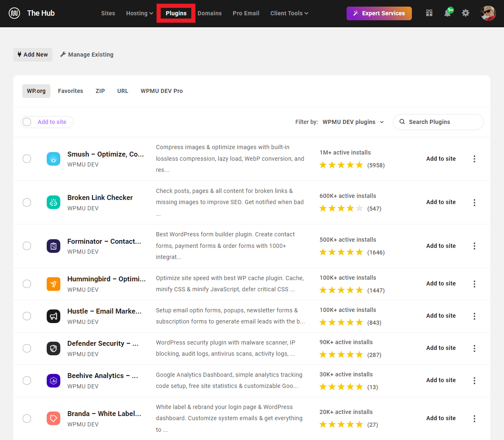504x440 pixels.
Task: Open the three-dot menu for Branda
Action: coord(474,419)
